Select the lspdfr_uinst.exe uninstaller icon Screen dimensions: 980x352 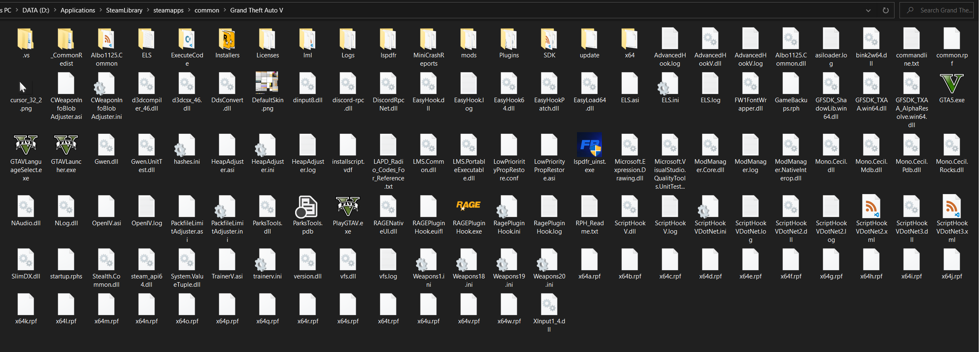click(x=589, y=145)
